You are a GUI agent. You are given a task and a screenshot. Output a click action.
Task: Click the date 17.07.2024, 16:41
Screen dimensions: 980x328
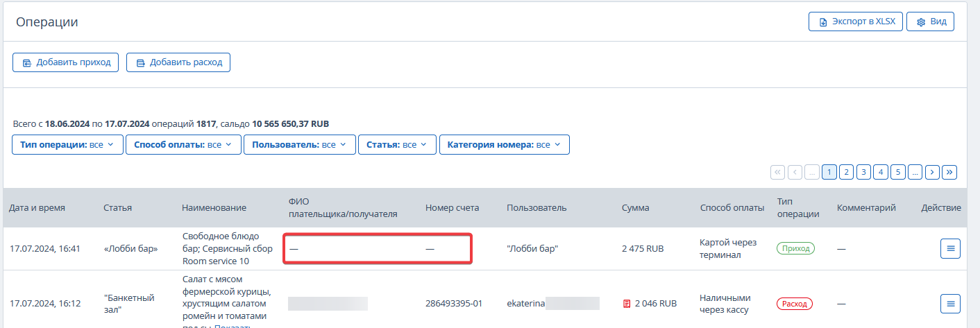click(x=45, y=249)
